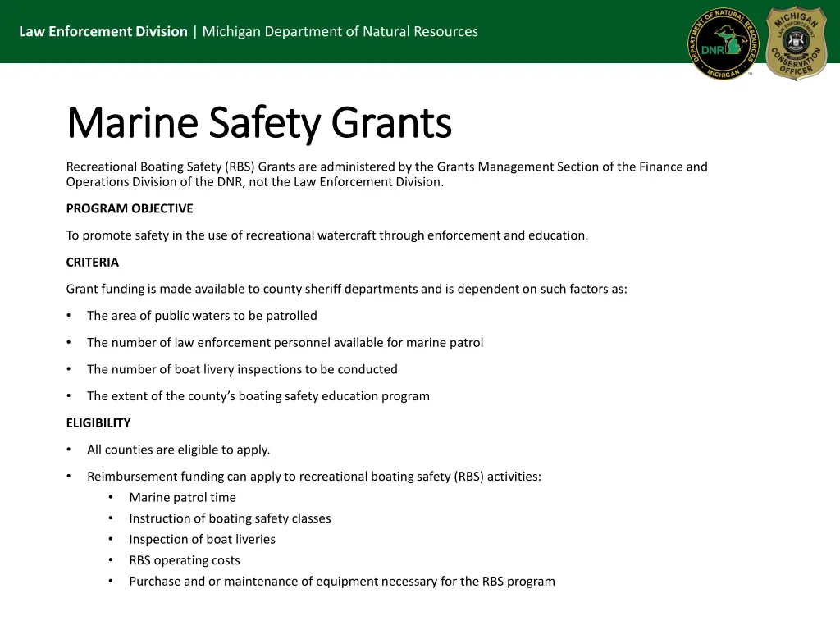Click the Michigan DNR round logo
840x630 pixels.
pos(724,44)
